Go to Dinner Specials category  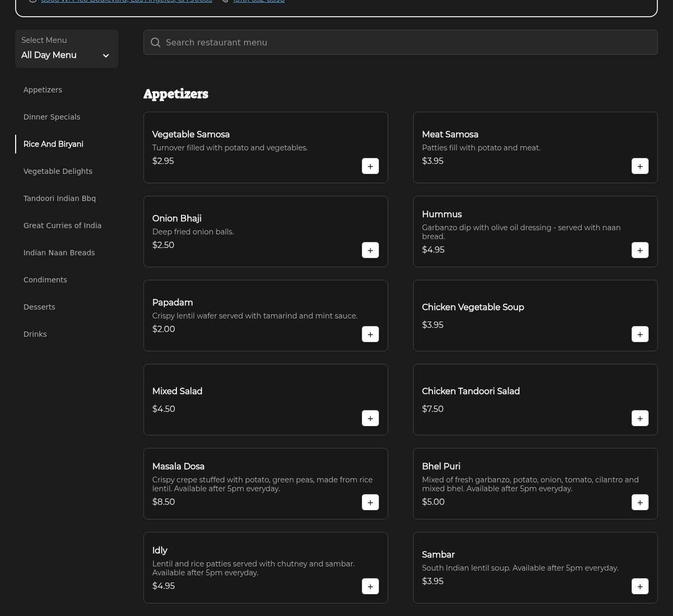tap(52, 117)
